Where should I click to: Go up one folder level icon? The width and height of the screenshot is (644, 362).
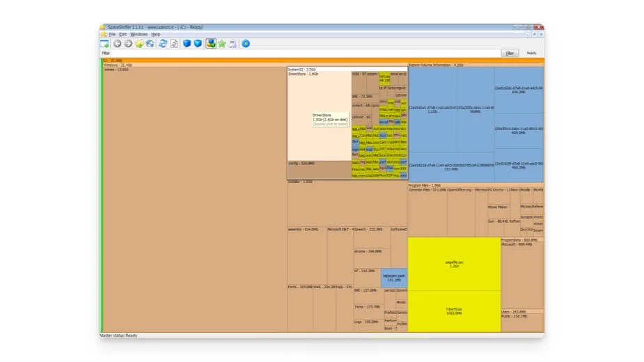click(139, 44)
